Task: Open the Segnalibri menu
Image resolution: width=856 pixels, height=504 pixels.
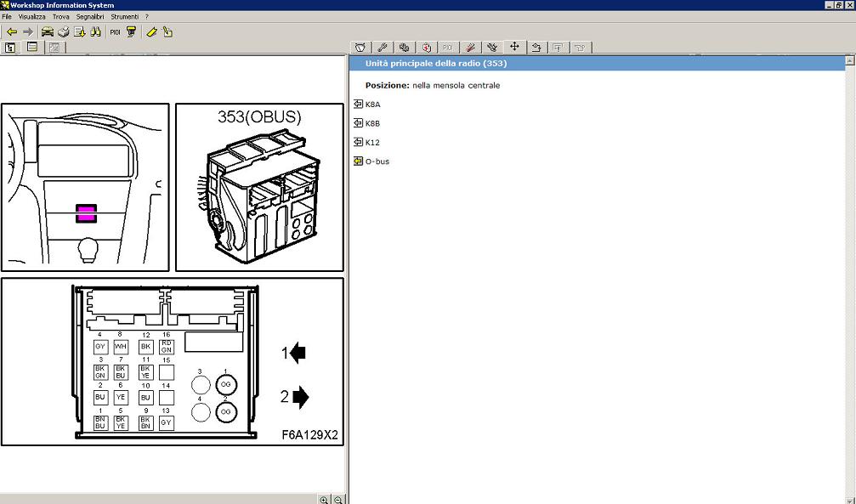Action: (90, 17)
